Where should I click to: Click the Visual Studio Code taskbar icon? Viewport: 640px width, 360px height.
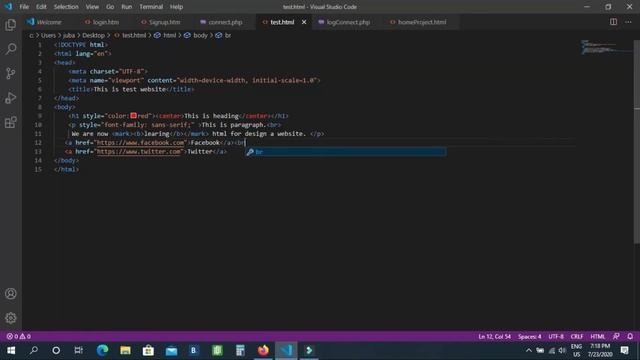tap(286, 350)
